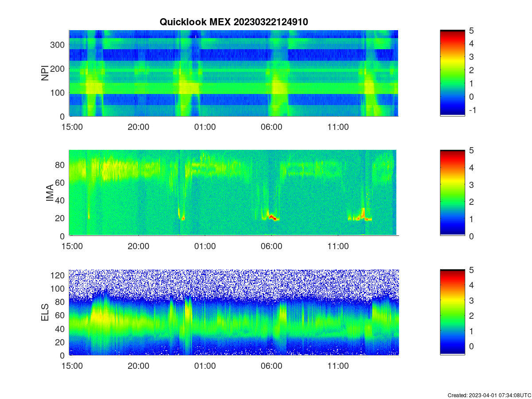This screenshot has width=532, height=399.
Task: Click the 15:00 tick under IMA panel
Action: (72, 247)
